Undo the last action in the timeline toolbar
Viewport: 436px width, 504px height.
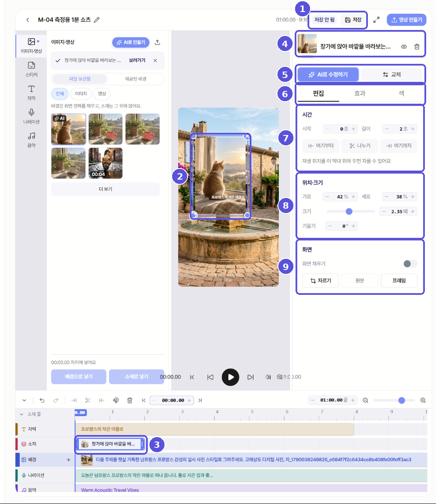coord(42,400)
